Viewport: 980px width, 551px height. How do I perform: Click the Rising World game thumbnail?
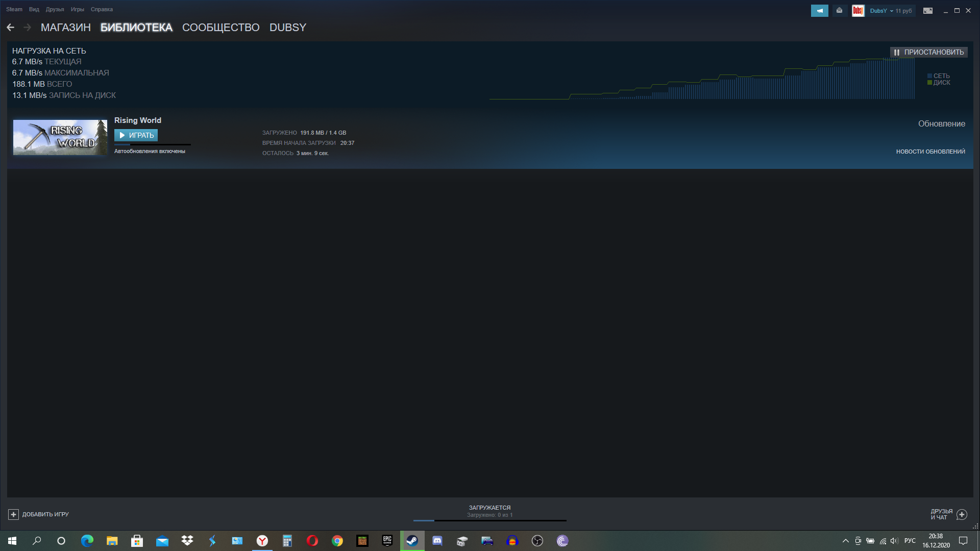60,137
